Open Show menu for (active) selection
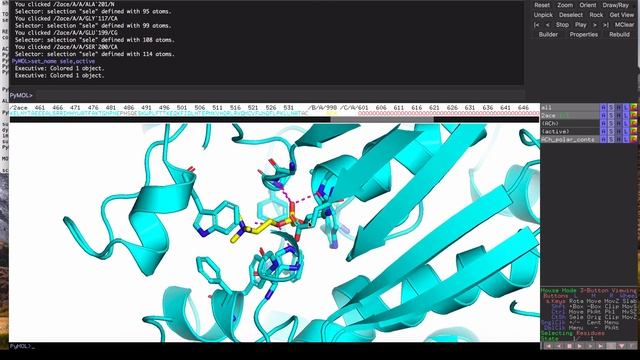The height and width of the screenshot is (360, 640). (x=611, y=131)
